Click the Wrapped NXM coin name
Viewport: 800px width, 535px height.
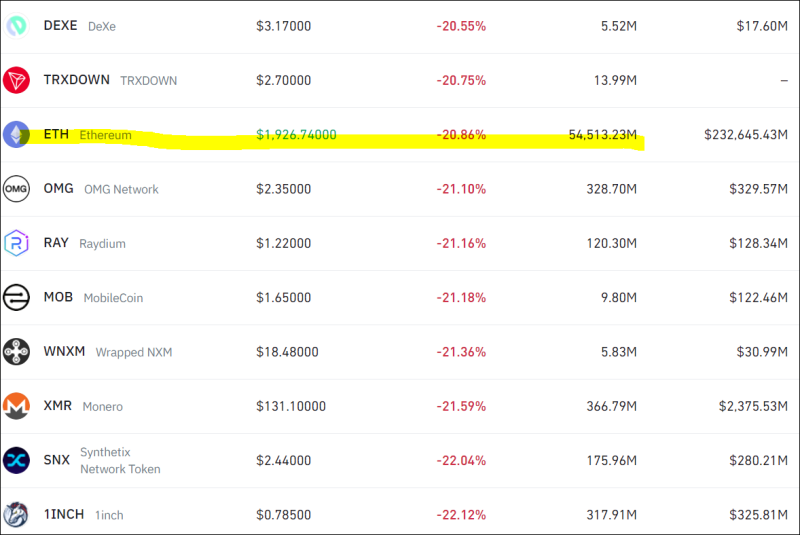pyautogui.click(x=134, y=352)
